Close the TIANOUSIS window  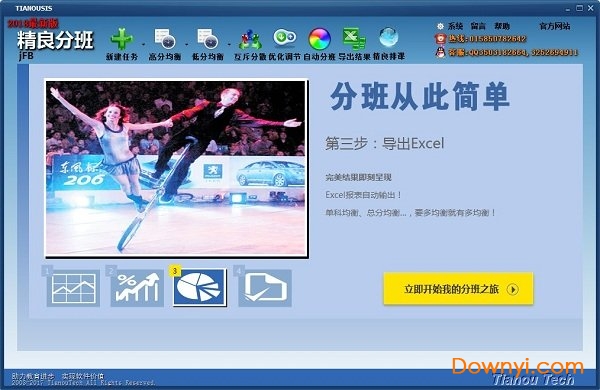[x=591, y=8]
